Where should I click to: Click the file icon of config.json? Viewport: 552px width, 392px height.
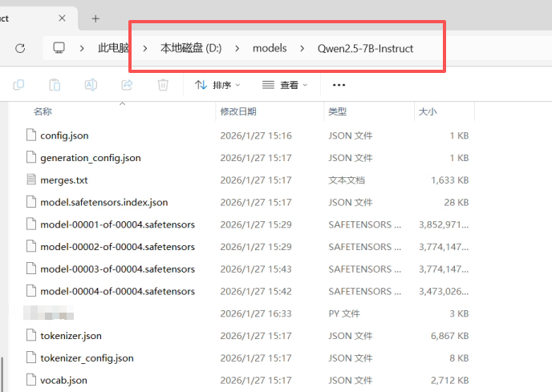(x=31, y=135)
